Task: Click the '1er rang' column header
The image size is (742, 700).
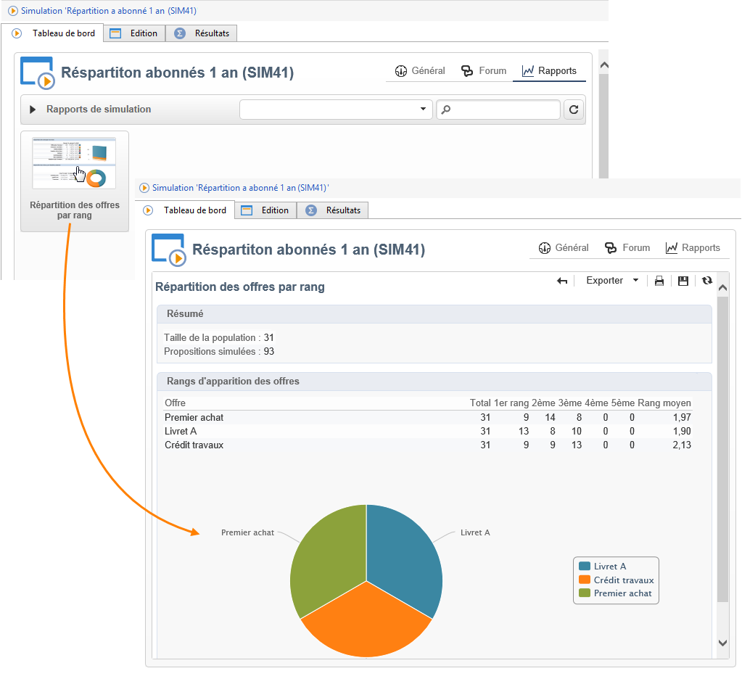Action: point(511,403)
